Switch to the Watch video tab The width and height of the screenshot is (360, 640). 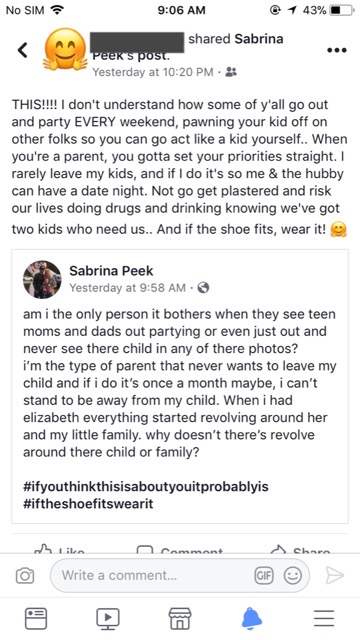[x=108, y=618]
